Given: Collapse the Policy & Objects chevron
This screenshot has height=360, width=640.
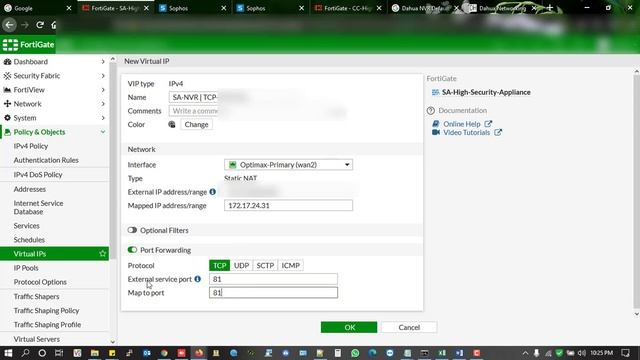Looking at the screenshot, I should [x=103, y=132].
